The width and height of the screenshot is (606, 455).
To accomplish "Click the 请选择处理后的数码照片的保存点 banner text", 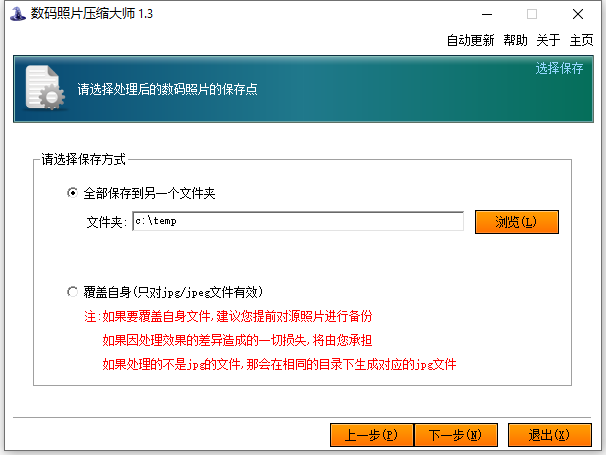I will (x=167, y=89).
